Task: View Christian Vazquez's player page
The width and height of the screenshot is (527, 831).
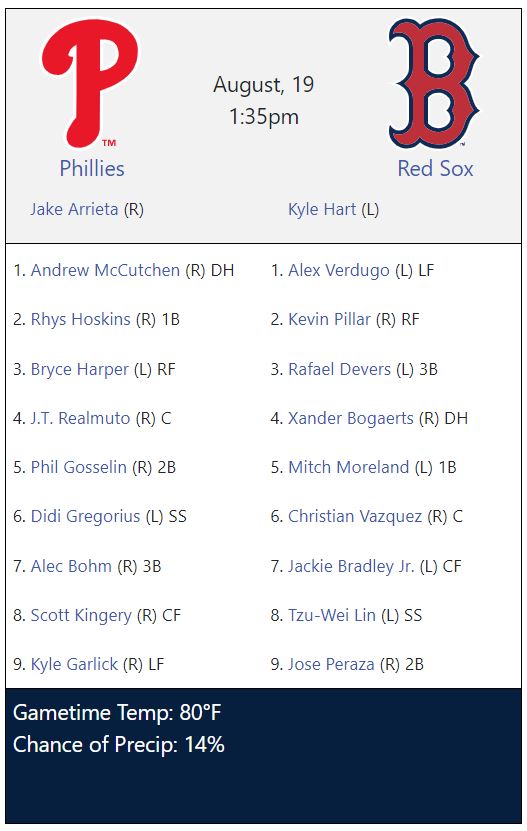Action: click(x=355, y=516)
